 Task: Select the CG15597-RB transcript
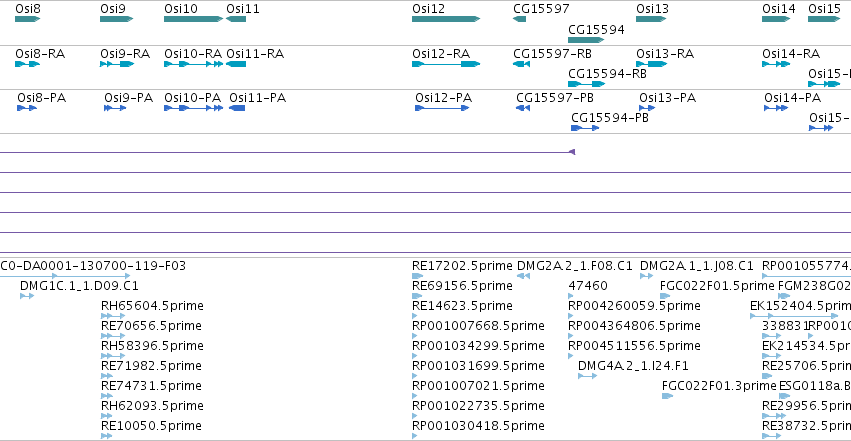pos(522,64)
